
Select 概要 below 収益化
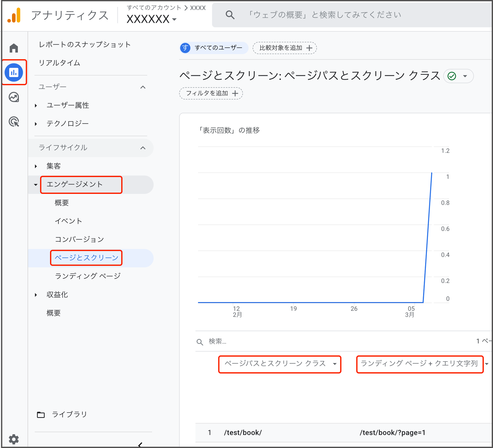(54, 313)
